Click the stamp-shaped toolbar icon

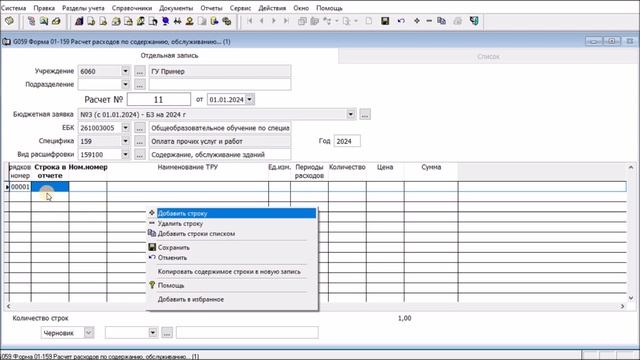[x=189, y=21]
